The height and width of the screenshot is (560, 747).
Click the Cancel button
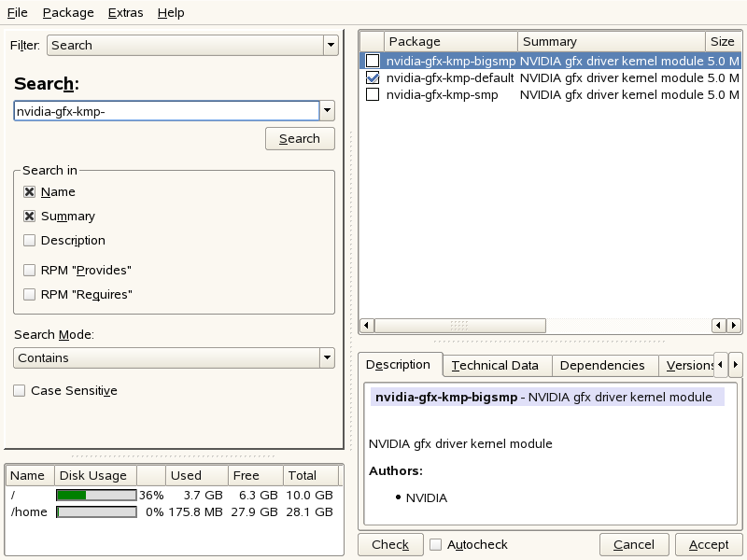pos(634,545)
